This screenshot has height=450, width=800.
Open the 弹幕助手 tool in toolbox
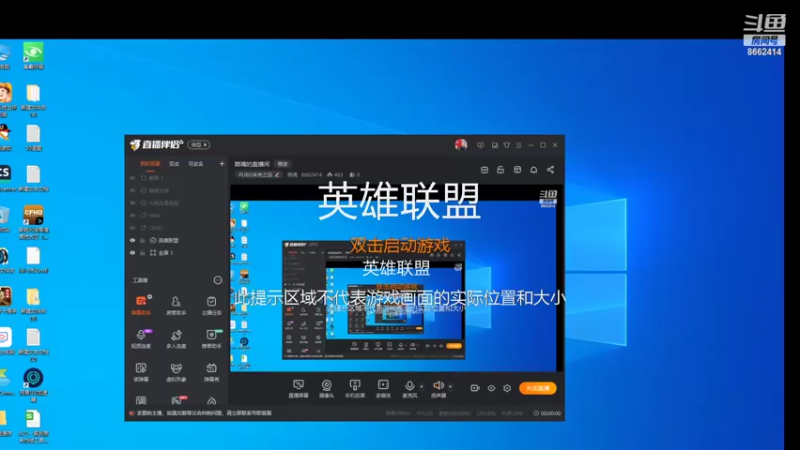point(141,305)
